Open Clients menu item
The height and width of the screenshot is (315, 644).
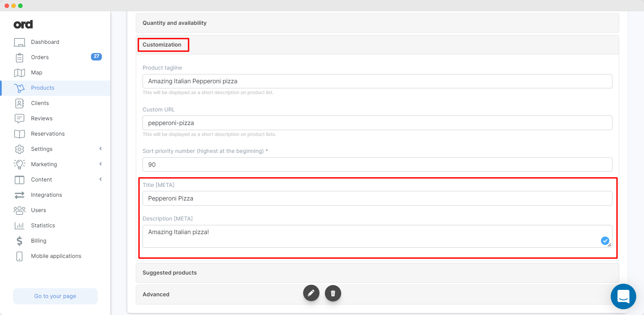pos(56,103)
